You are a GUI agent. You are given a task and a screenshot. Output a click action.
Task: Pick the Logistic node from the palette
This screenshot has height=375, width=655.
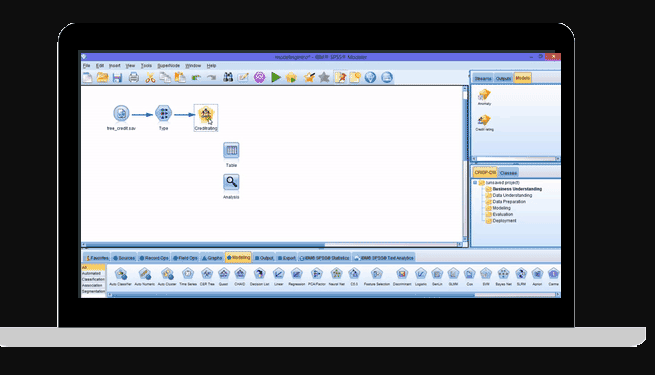tap(421, 276)
